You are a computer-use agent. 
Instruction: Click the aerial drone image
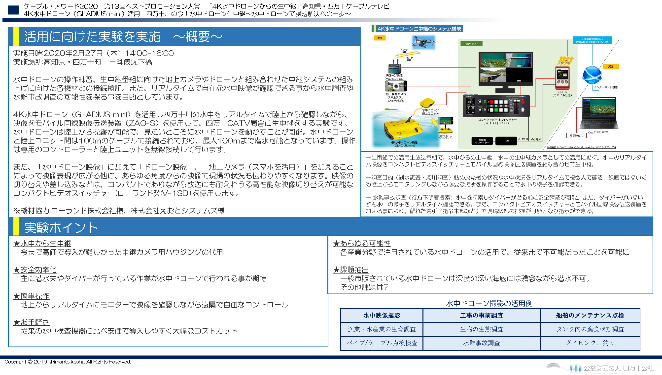[x=423, y=42]
